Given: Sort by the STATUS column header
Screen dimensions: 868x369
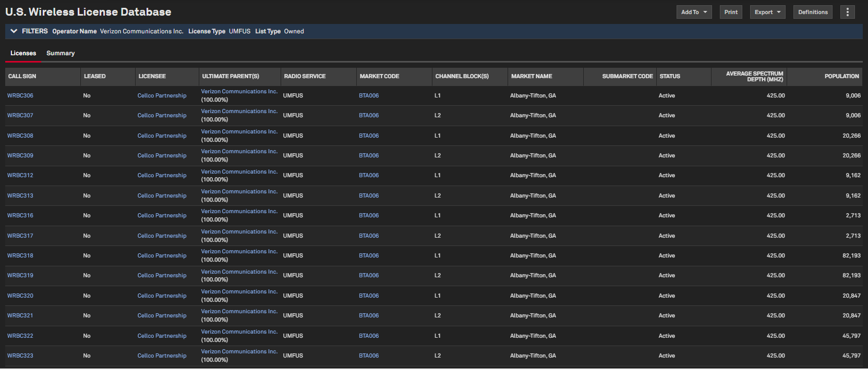Looking at the screenshot, I should (670, 76).
